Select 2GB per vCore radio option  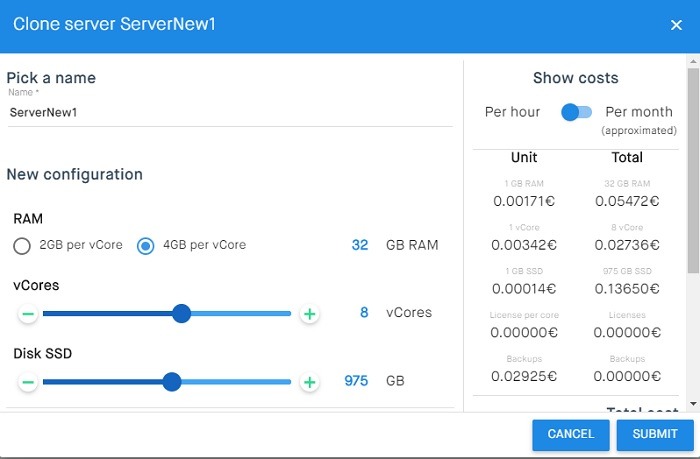[22, 246]
